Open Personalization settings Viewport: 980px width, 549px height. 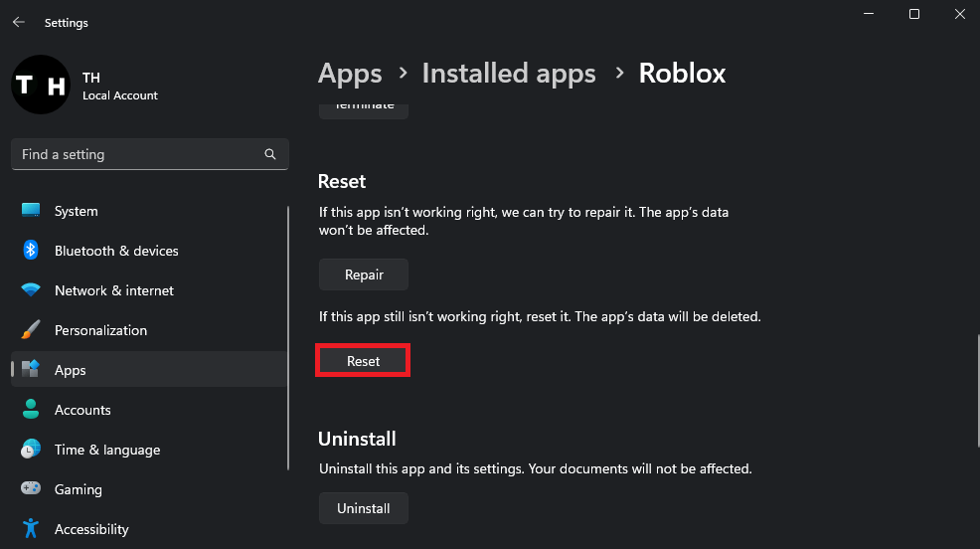(x=149, y=330)
